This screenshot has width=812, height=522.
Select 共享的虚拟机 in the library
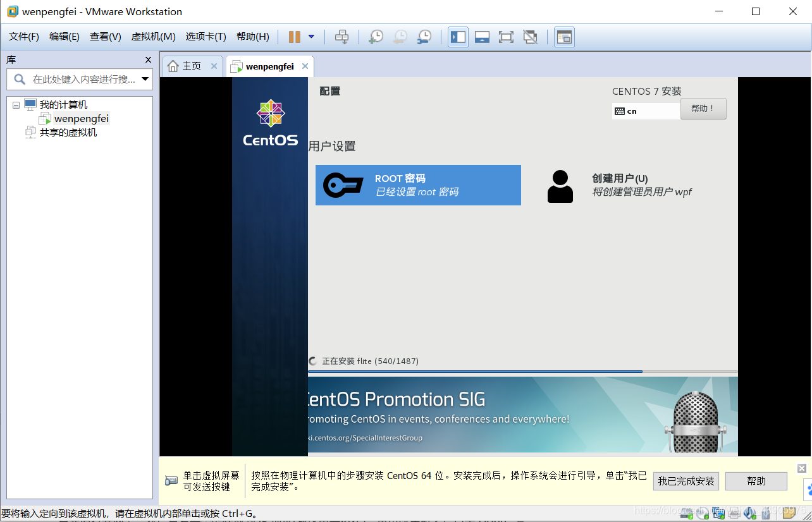pyautogui.click(x=68, y=133)
